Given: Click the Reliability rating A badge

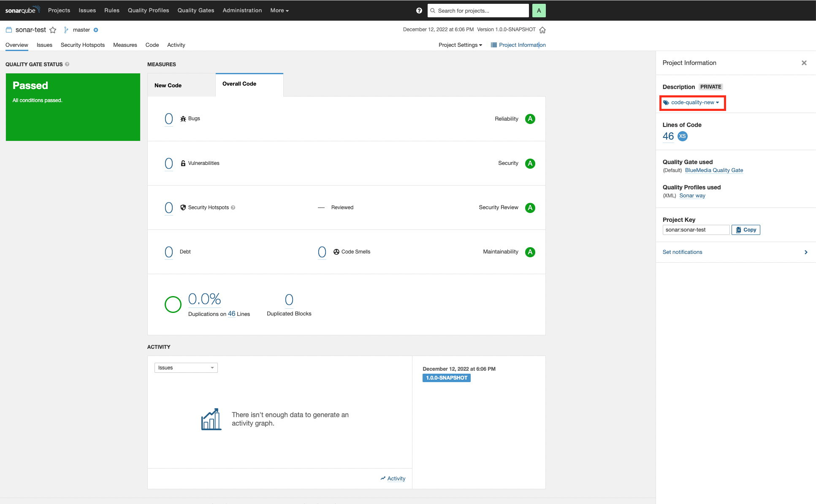Looking at the screenshot, I should coord(530,119).
